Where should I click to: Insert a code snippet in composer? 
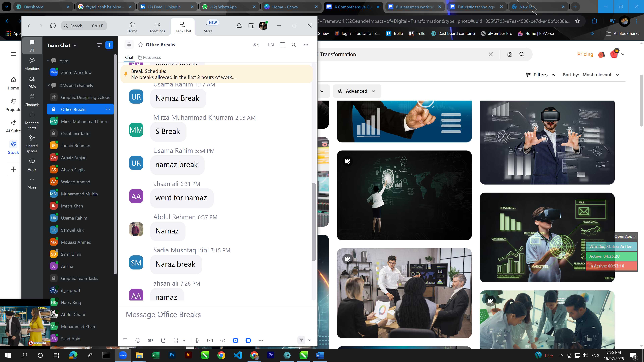coord(223,340)
